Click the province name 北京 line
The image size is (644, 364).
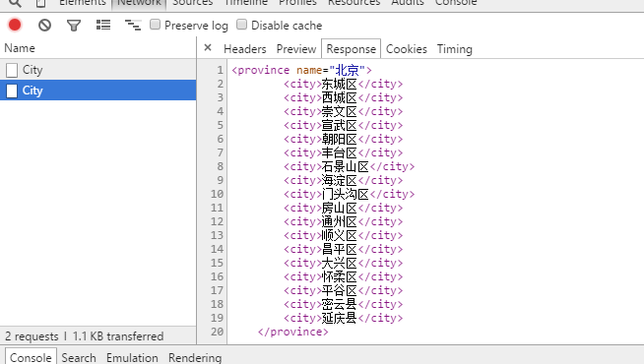(301, 70)
